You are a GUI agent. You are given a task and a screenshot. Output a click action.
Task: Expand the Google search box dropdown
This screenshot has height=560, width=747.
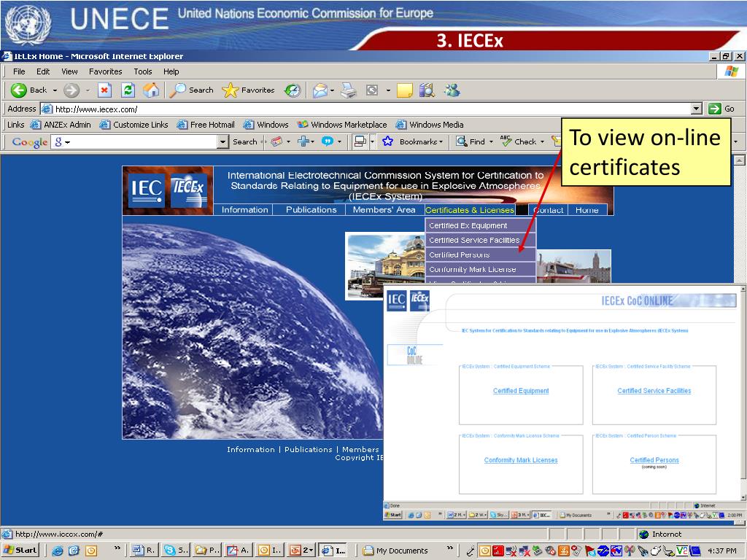click(x=223, y=142)
